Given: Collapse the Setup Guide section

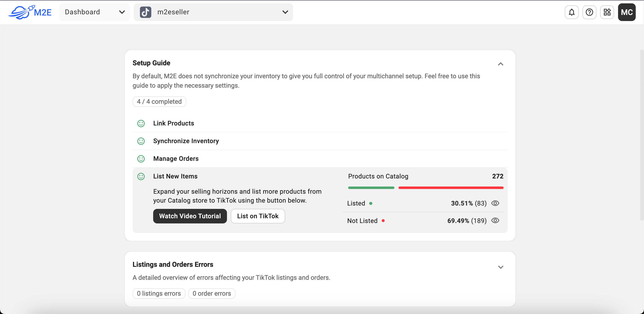Looking at the screenshot, I should (500, 64).
